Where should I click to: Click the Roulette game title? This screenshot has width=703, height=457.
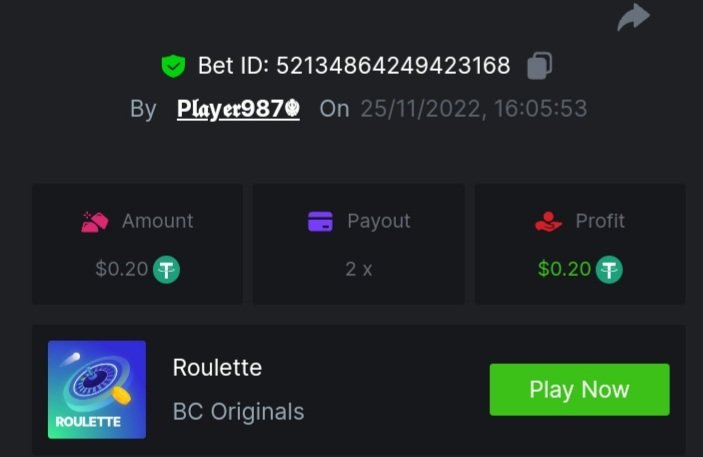(217, 367)
